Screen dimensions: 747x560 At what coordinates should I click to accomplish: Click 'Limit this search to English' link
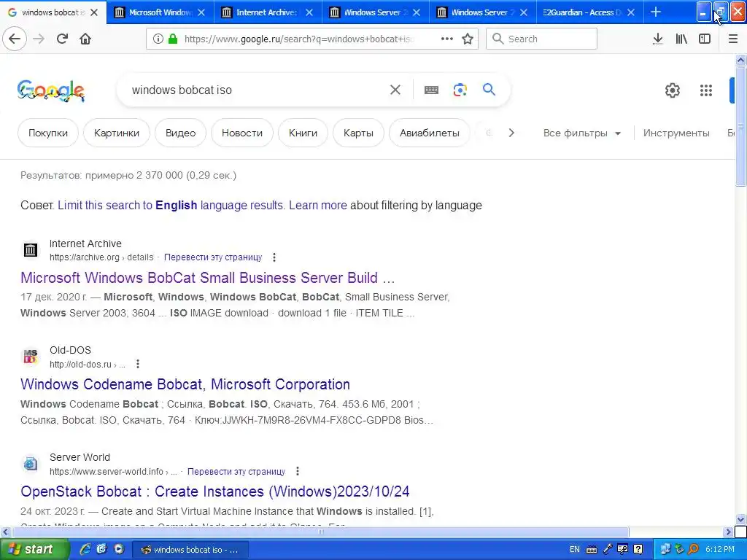[171, 205]
